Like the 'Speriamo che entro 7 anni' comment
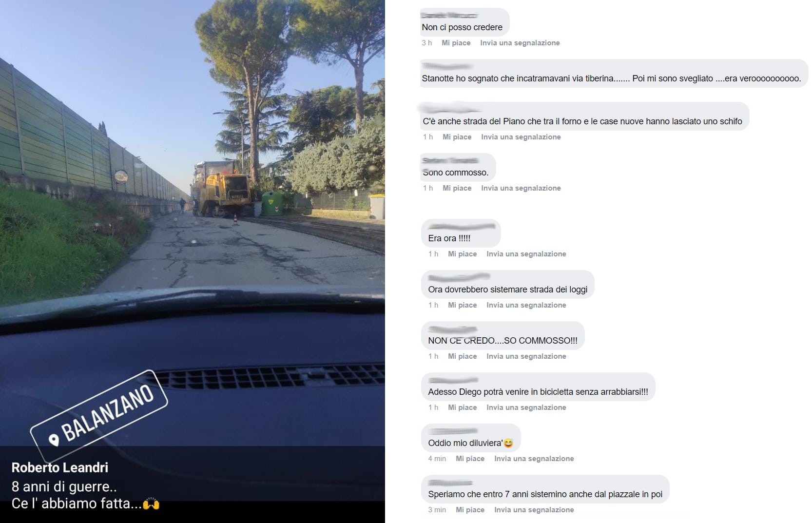 [470, 510]
